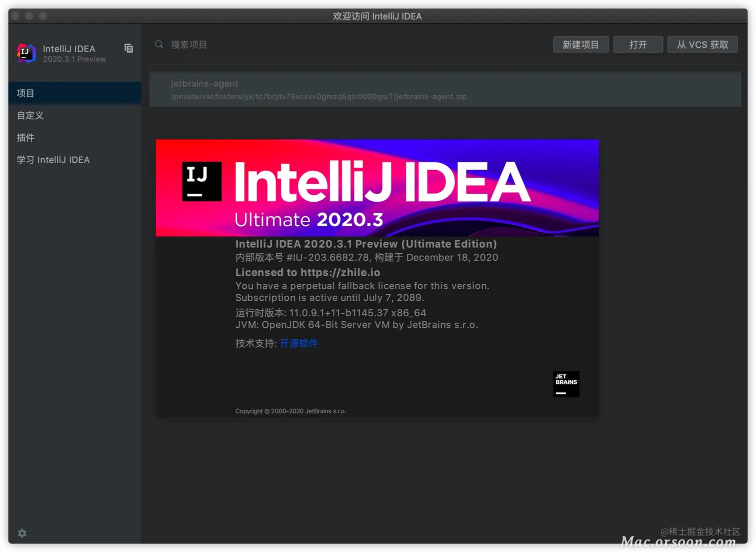This screenshot has height=552, width=756.
Task: Open the jetbrains-agent recent project
Action: coord(445,90)
